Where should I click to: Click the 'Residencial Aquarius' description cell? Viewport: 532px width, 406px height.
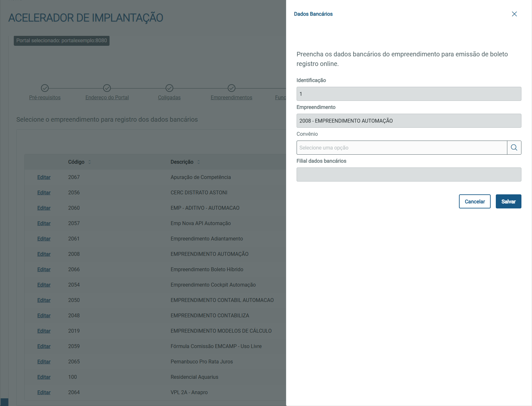194,377
